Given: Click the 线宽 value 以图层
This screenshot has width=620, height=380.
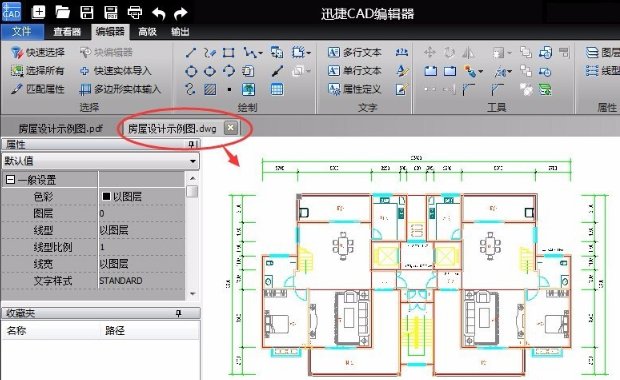Looking at the screenshot, I should 141,264.
